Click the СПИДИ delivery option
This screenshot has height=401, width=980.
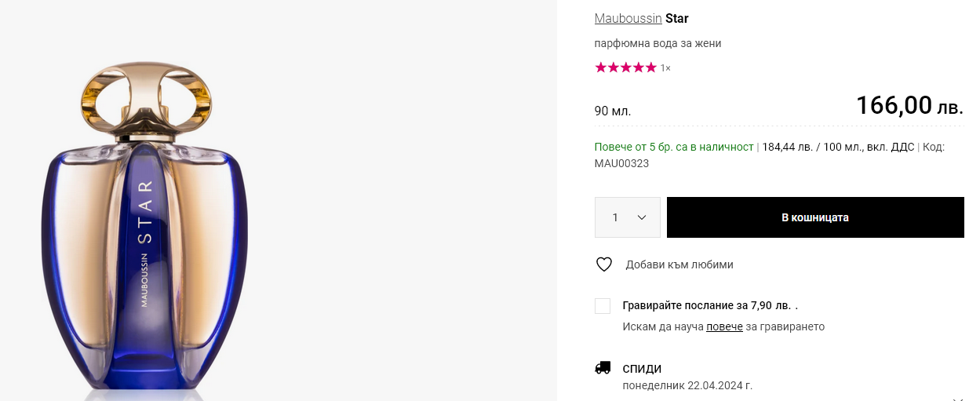click(x=642, y=369)
